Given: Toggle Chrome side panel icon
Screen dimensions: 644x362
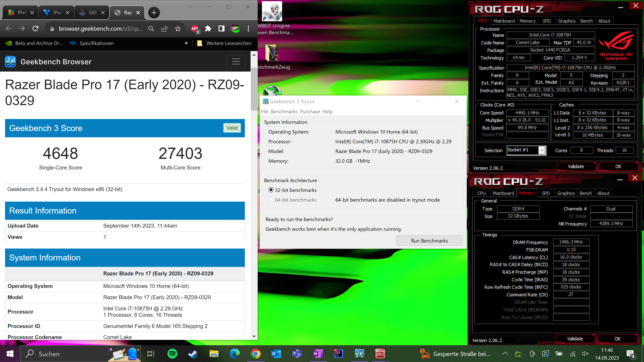Looking at the screenshot, I should (x=222, y=29).
